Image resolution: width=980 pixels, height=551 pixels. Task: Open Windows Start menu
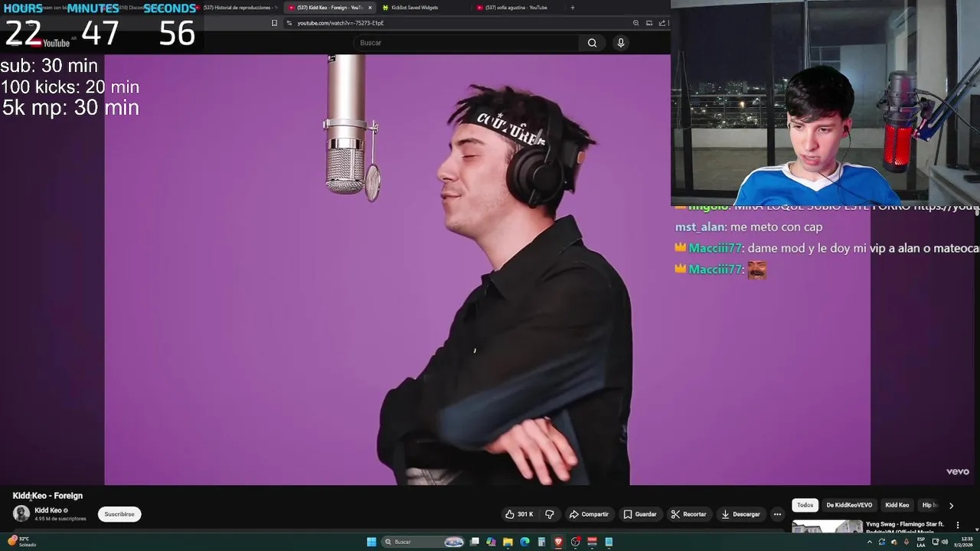tap(371, 542)
